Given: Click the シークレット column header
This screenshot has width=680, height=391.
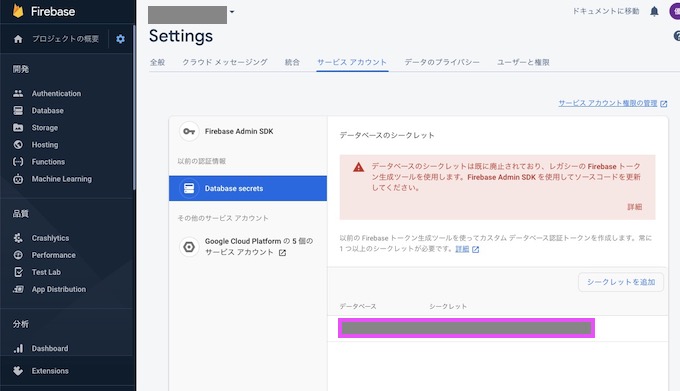Looking at the screenshot, I should (x=448, y=306).
